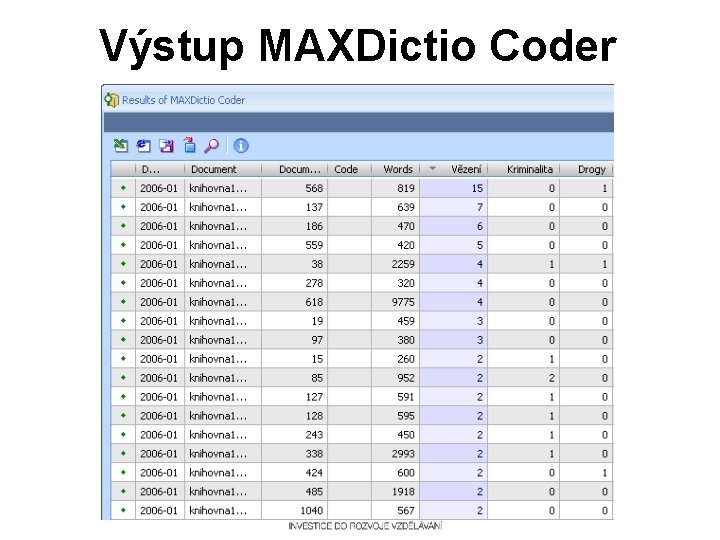Screen dimensions: 720x540
Task: Open search with the magnifying glass icon
Action: click(x=212, y=146)
